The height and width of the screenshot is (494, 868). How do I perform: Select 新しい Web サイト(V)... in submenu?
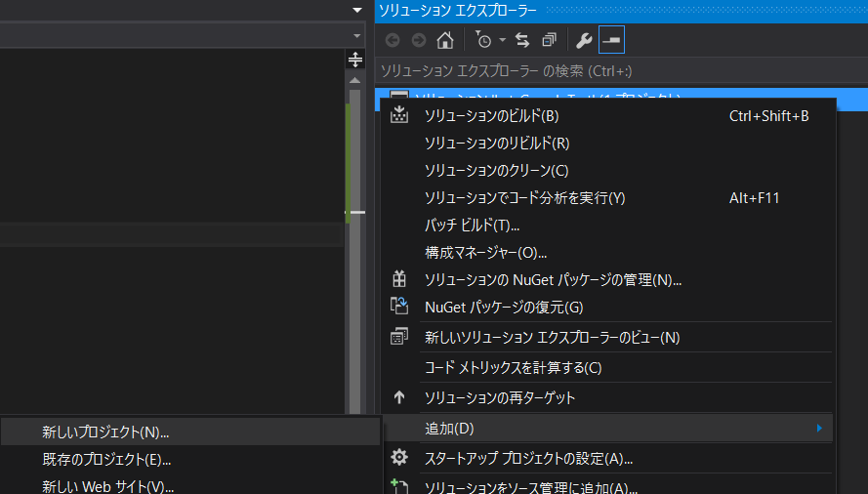190,485
